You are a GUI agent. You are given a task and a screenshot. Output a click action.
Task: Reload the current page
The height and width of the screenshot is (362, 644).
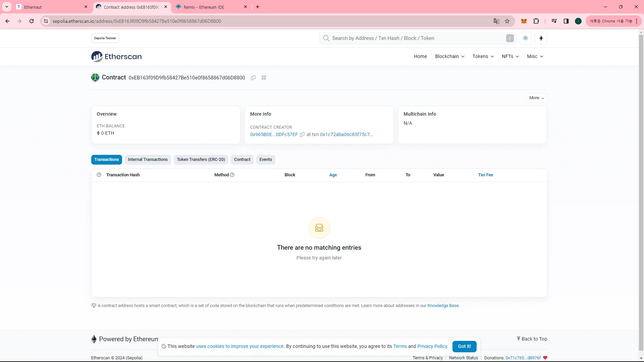coord(32,21)
